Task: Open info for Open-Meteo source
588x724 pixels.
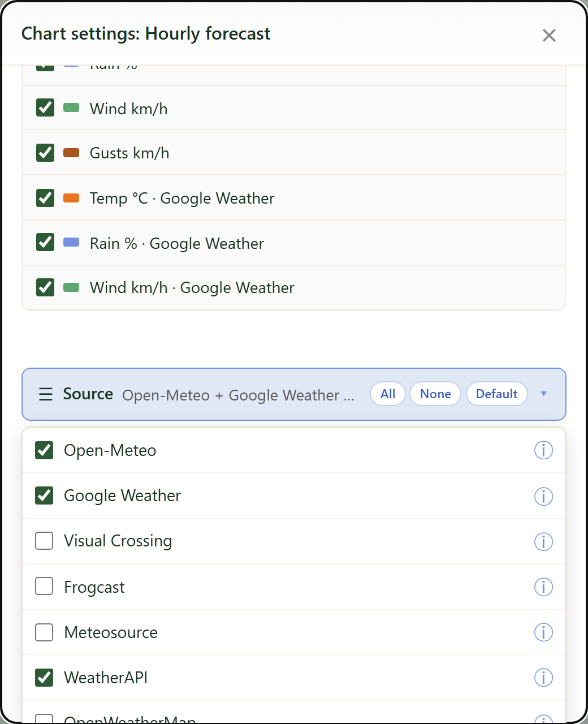Action: 543,451
